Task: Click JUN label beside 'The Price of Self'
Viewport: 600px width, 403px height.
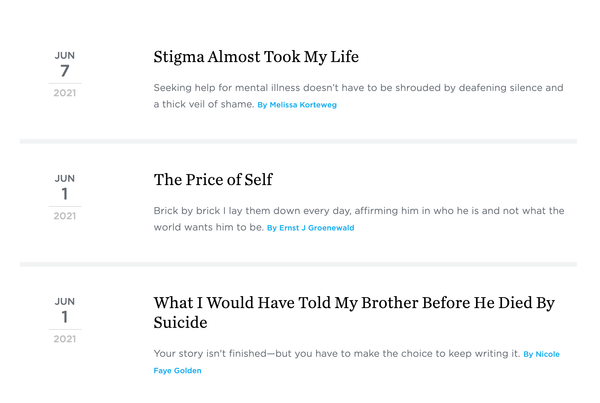Action: pos(65,178)
